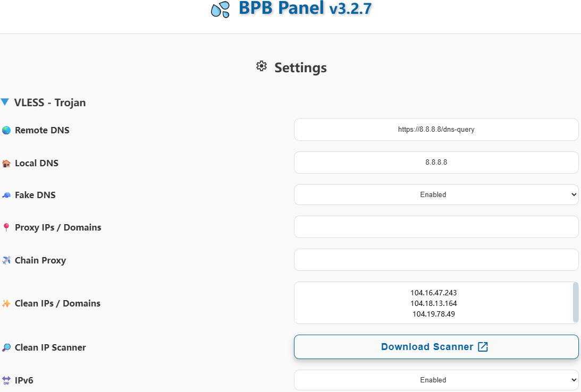
Task: Click the IPv6 label icon
Action: (6, 380)
